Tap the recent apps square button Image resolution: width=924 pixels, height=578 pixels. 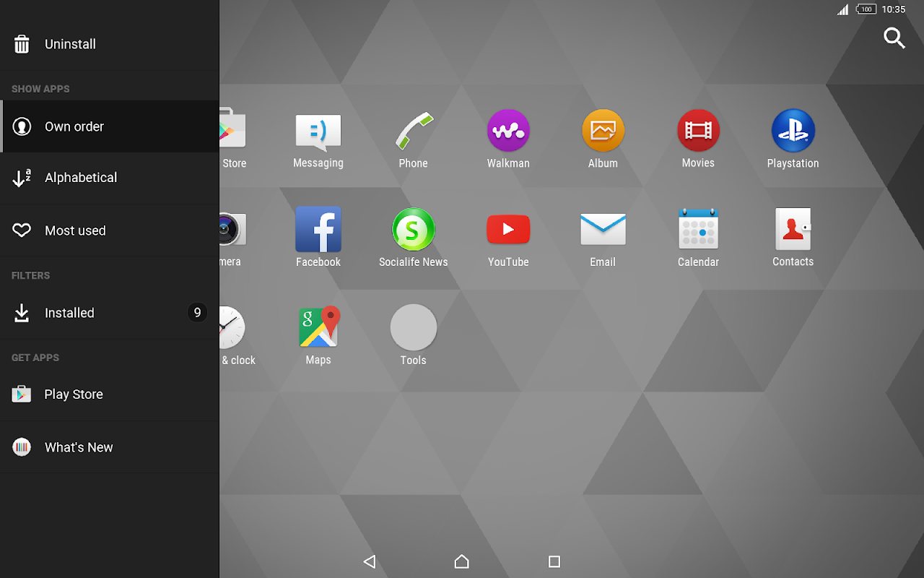click(x=554, y=561)
